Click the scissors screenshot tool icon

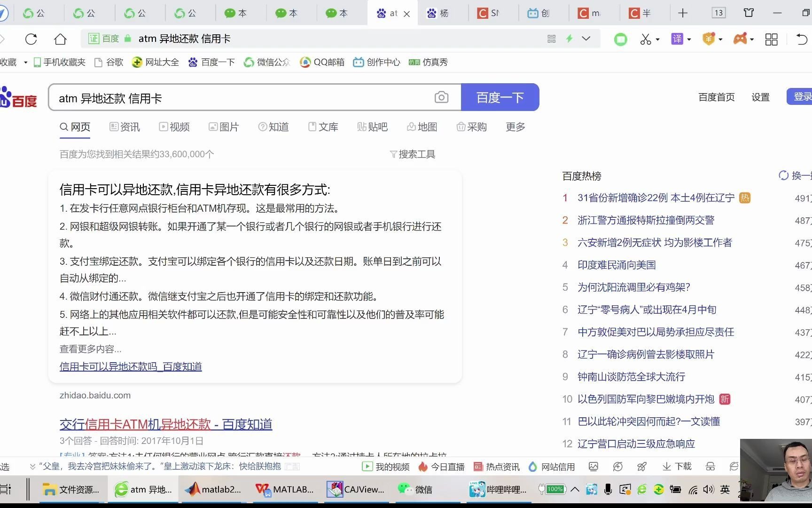click(646, 39)
